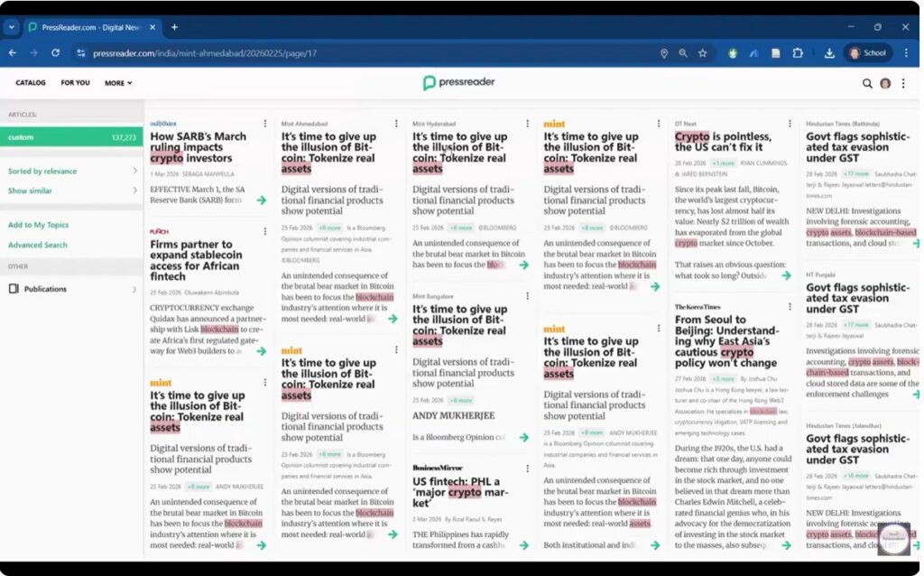Click the PressReader logo in header
924x576 pixels.
[x=458, y=83]
